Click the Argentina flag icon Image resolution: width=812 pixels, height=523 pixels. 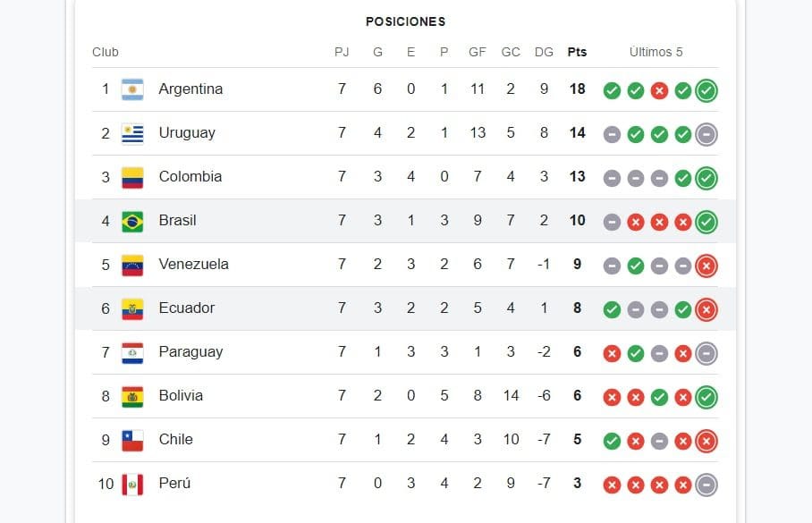(132, 89)
